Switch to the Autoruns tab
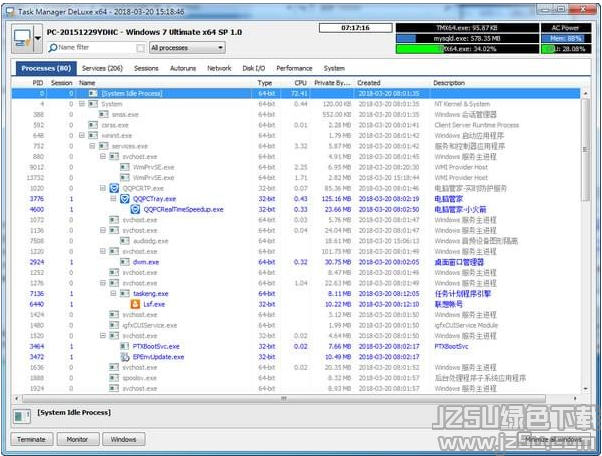602x456 pixels. [183, 68]
